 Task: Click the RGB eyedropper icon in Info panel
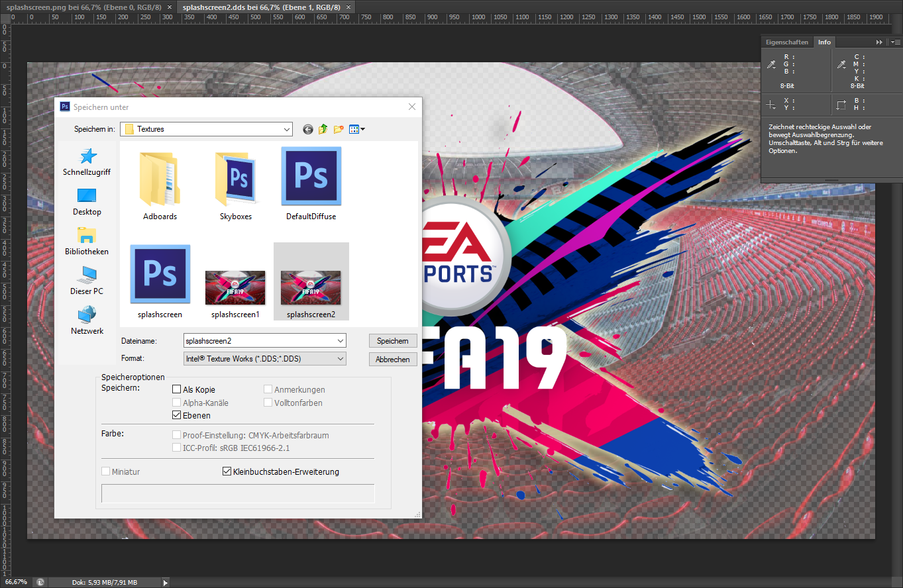(771, 64)
